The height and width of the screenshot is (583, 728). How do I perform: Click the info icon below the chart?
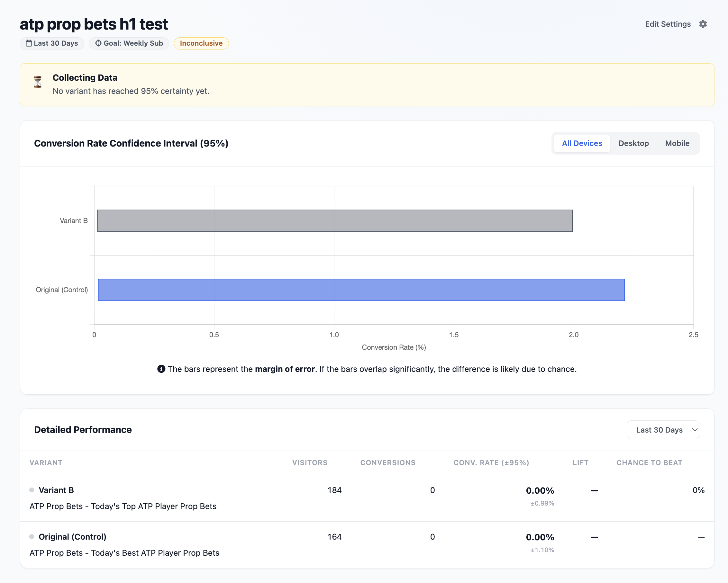pyautogui.click(x=161, y=369)
